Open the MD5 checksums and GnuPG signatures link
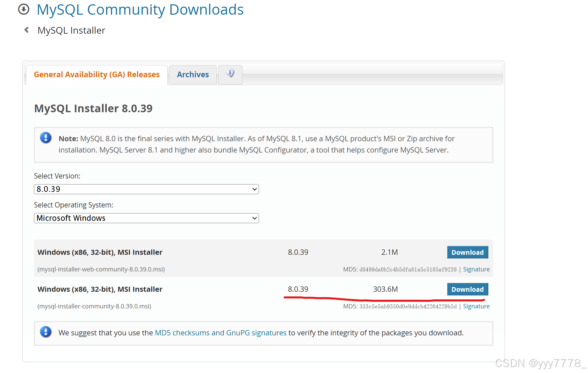The image size is (588, 373). click(x=221, y=332)
